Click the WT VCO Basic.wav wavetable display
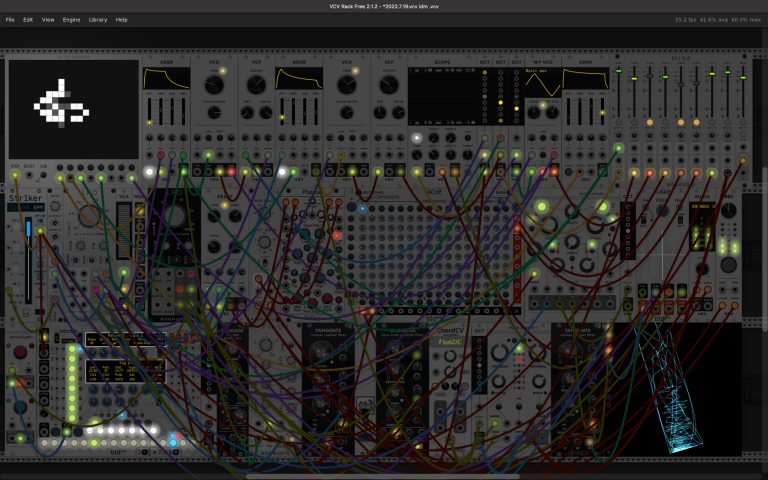This screenshot has width=768, height=480. point(543,83)
